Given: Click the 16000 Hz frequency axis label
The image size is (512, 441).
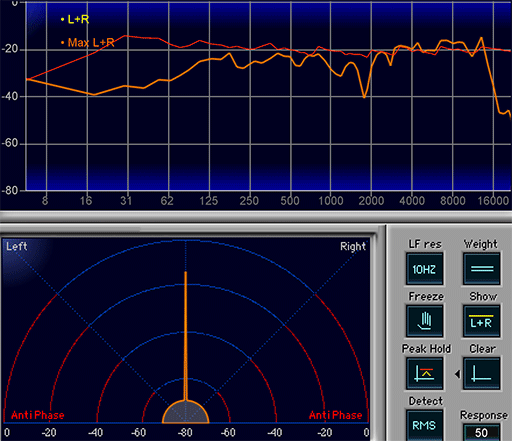Looking at the screenshot, I should [x=493, y=201].
